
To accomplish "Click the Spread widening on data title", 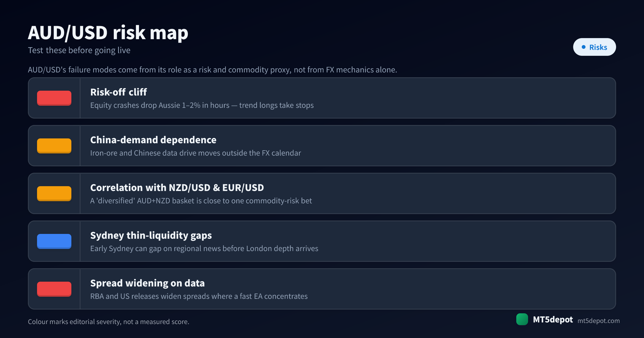I will [x=147, y=283].
